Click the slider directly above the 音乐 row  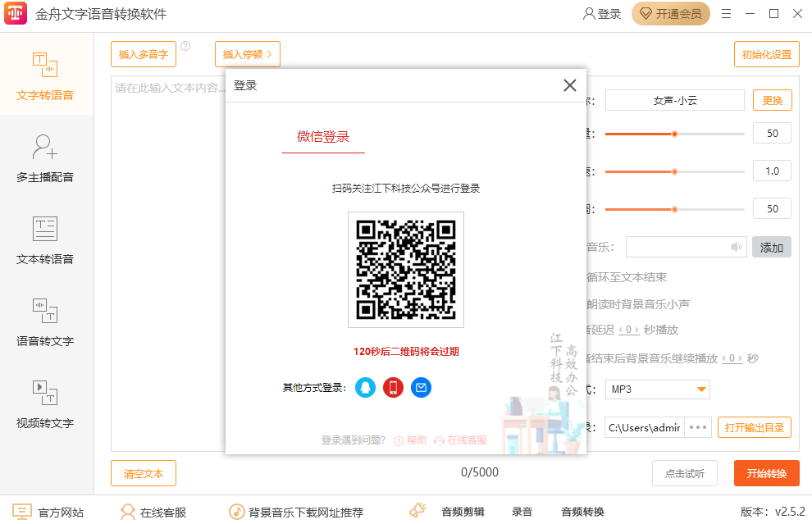tap(675, 210)
